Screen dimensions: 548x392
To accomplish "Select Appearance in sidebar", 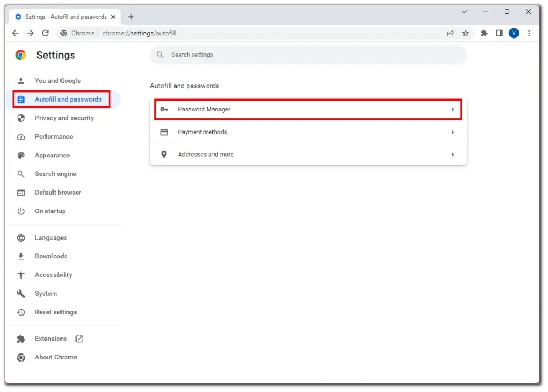I will [52, 155].
